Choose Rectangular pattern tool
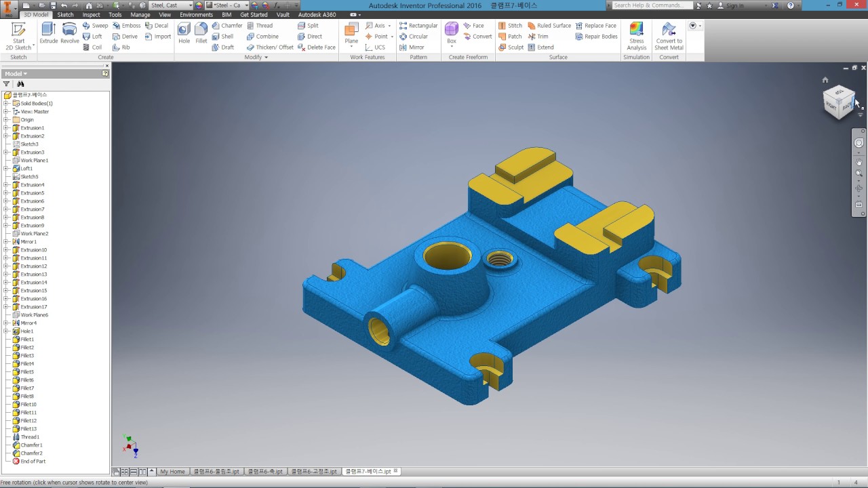868x488 pixels. tap(418, 26)
